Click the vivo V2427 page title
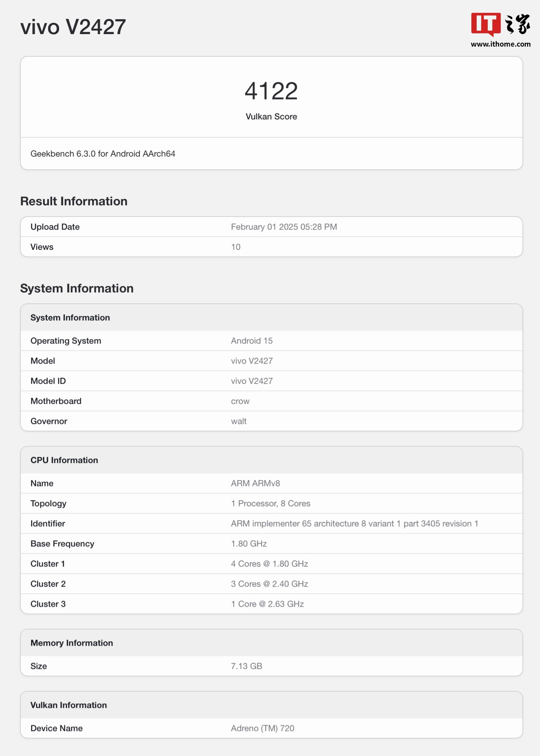 73,27
